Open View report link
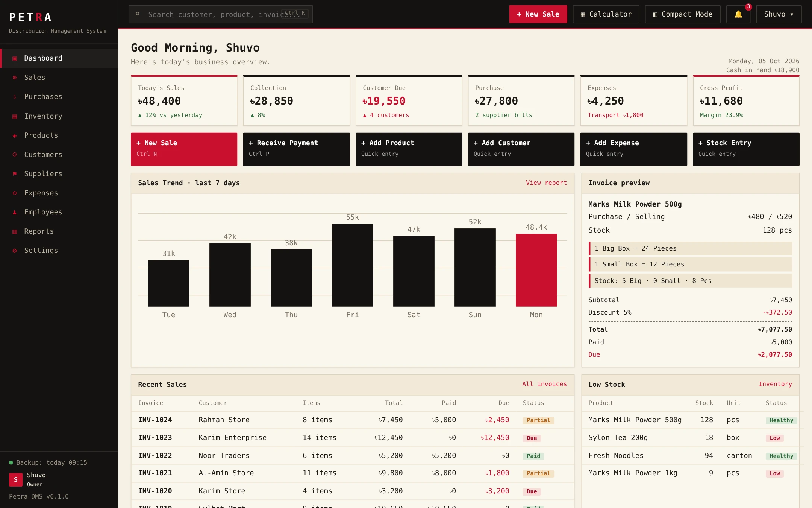This screenshot has width=812, height=508. (x=546, y=183)
